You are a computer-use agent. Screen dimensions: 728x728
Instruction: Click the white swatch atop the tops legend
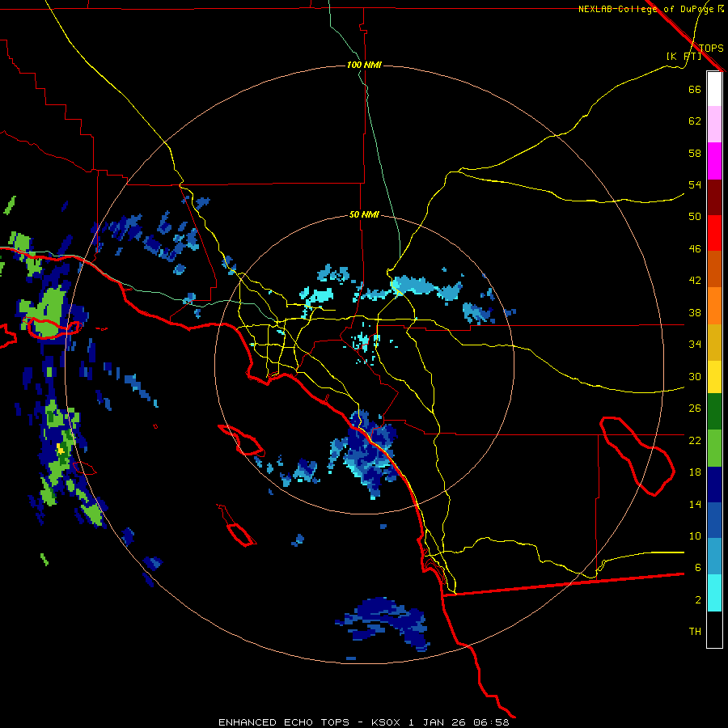click(x=714, y=89)
